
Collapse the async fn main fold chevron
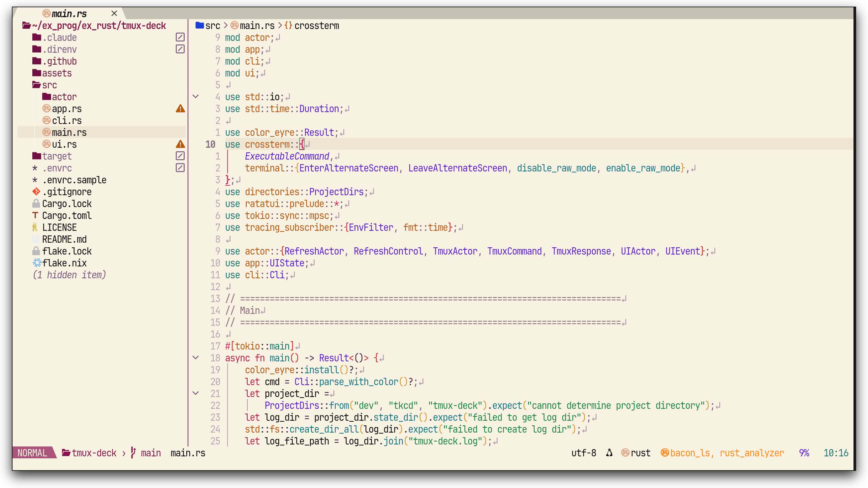196,358
